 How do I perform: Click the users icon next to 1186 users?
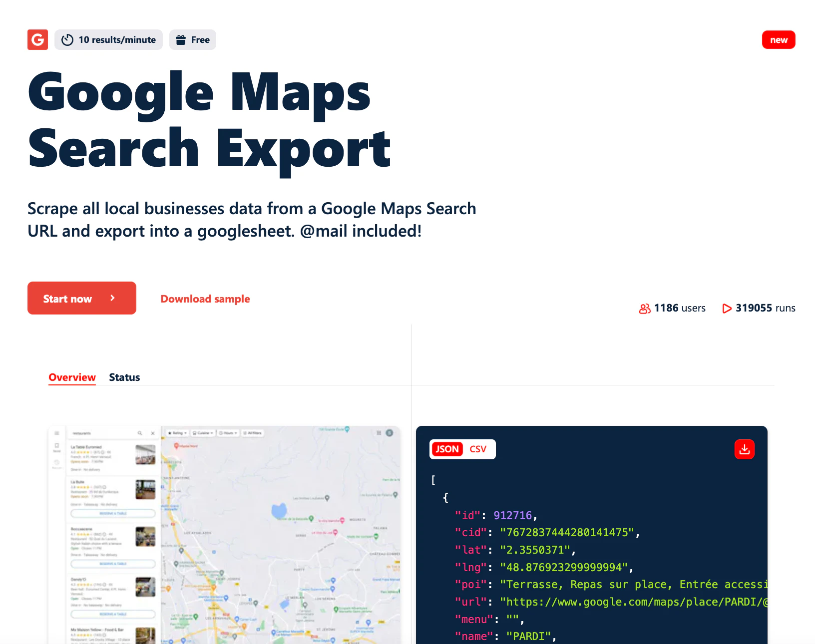click(644, 309)
